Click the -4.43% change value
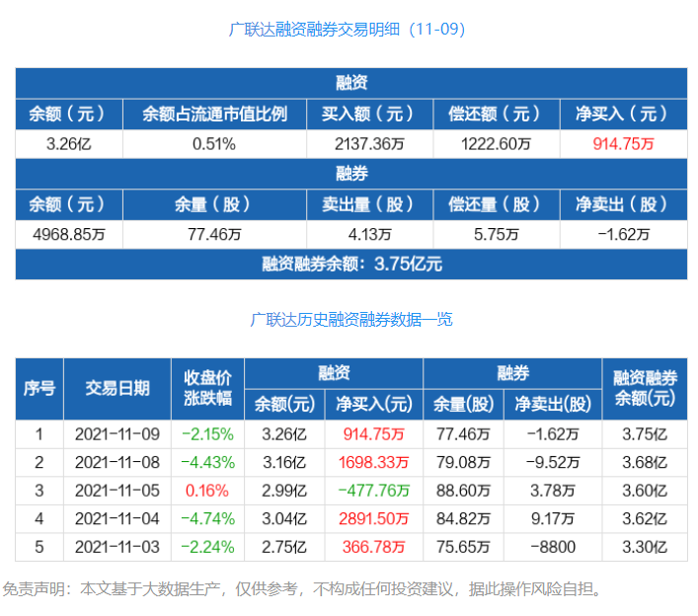This screenshot has height=616, width=698. [208, 462]
